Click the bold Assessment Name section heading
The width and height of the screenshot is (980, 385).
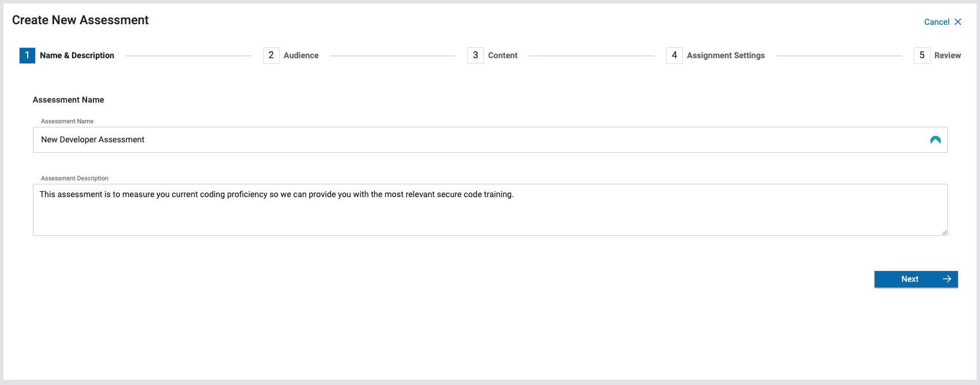point(68,100)
